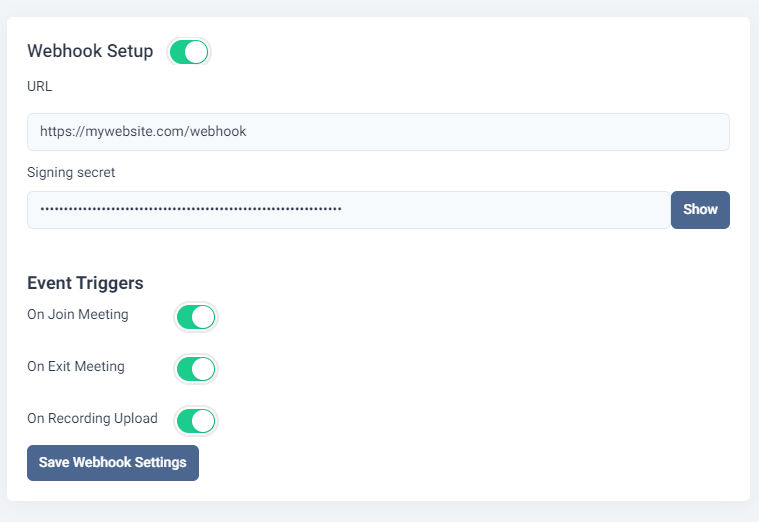Click the https://mywebsite.com/webhook text
This screenshot has height=522, width=759.
(x=143, y=131)
